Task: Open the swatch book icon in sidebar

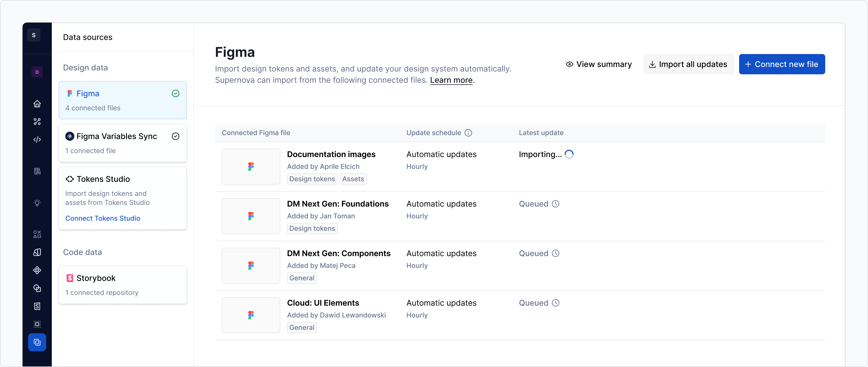Action: pos(37,252)
